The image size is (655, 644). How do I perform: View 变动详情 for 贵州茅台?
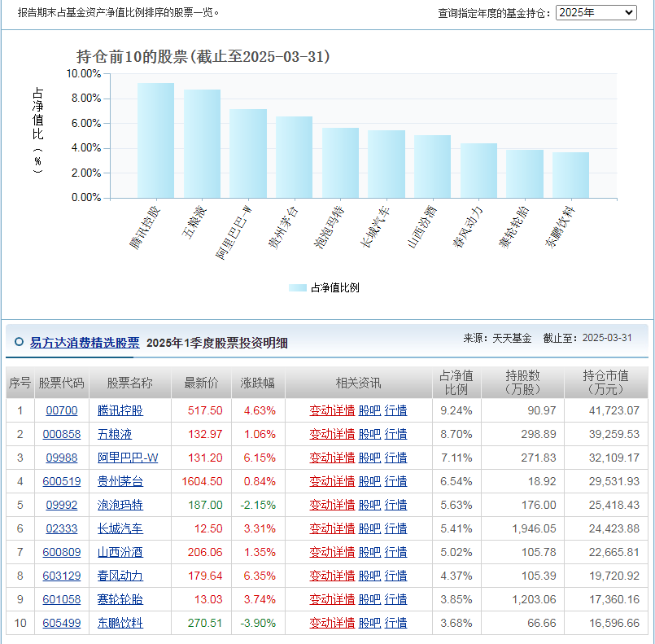point(332,481)
